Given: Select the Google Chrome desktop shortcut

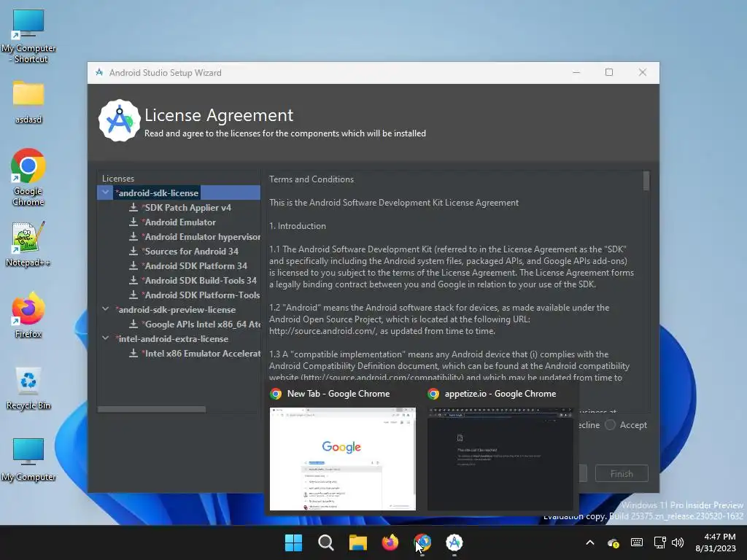Looking at the screenshot, I should 28,177.
